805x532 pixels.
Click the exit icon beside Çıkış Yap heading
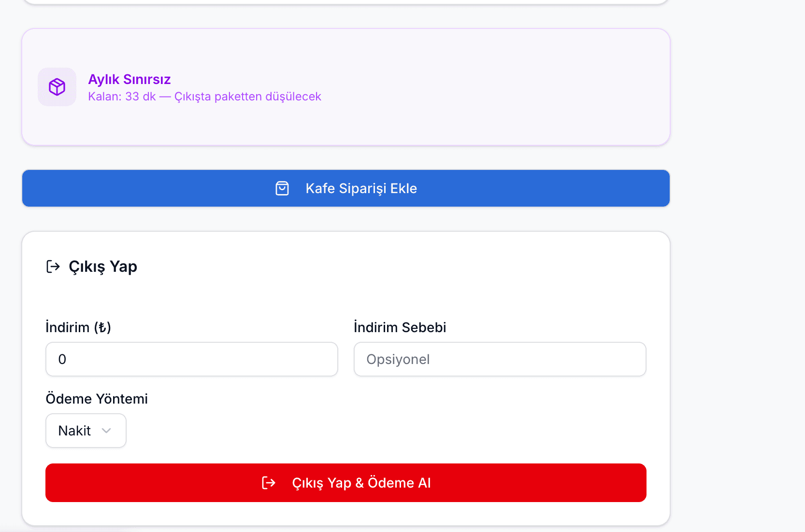point(53,266)
